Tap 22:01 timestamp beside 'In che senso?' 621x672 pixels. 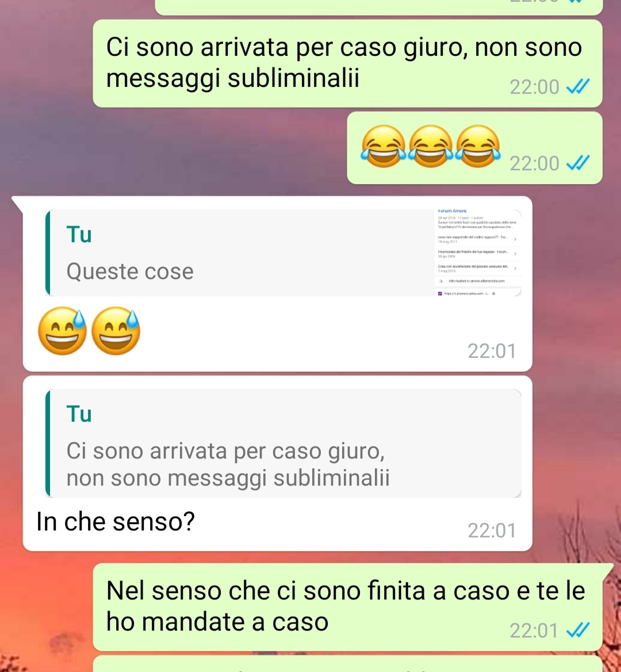tap(492, 530)
